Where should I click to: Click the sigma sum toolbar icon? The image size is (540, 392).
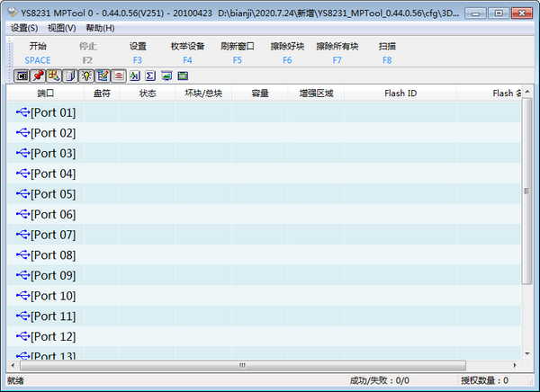point(150,76)
